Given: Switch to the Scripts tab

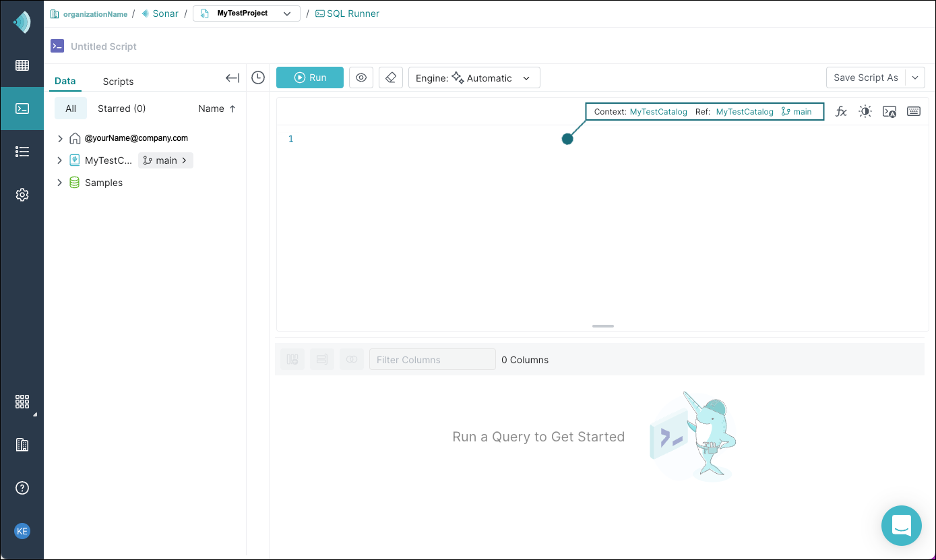Looking at the screenshot, I should click(x=118, y=81).
